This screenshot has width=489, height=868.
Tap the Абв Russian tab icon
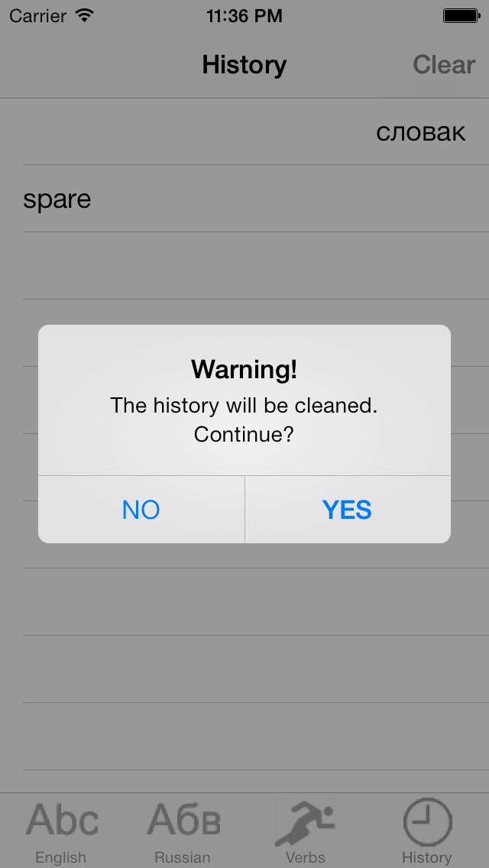point(183,820)
